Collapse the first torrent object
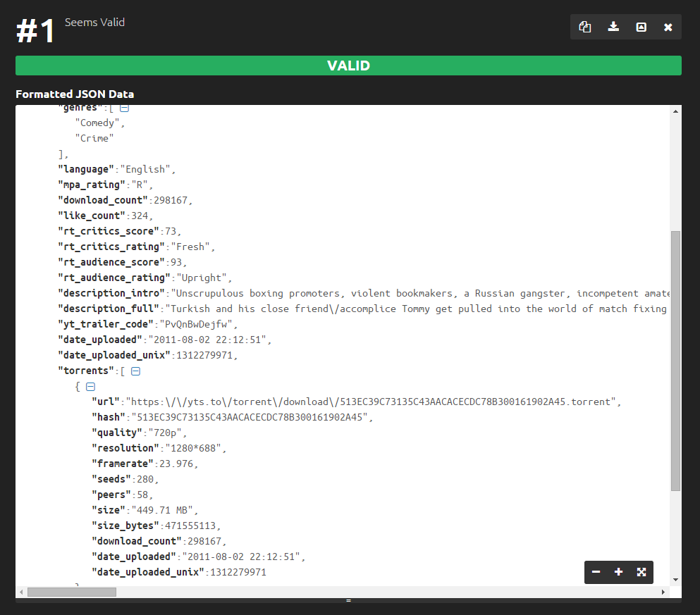This screenshot has height=615, width=700. [90, 387]
